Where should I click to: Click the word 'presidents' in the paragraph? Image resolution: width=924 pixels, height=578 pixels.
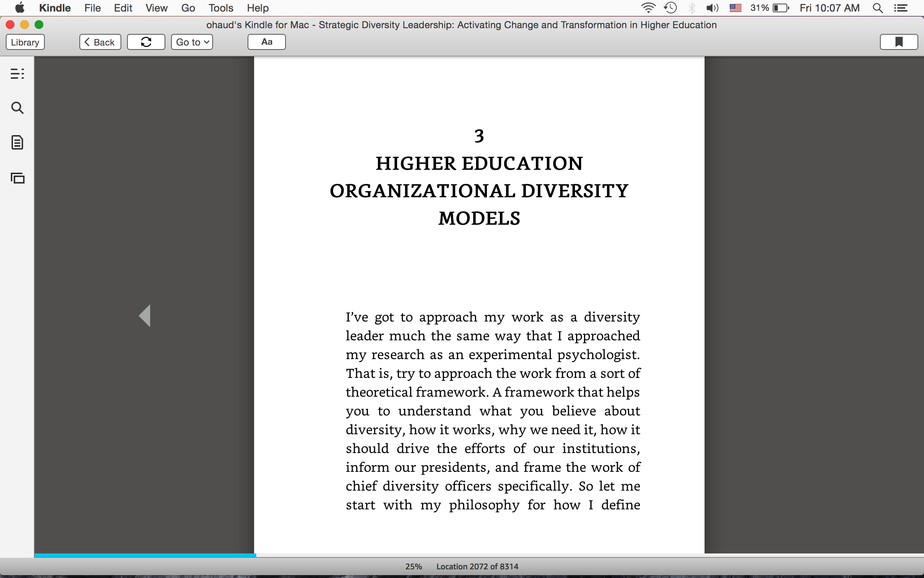coord(454,467)
